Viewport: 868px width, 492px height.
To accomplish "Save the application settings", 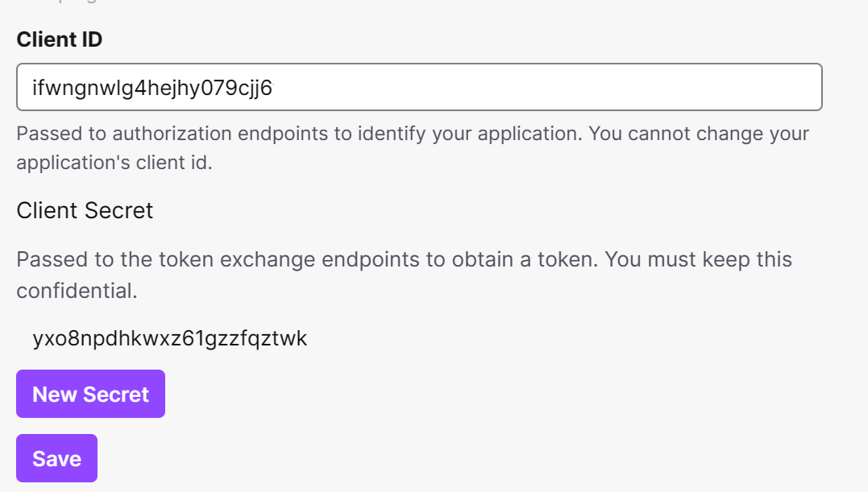I will [56, 458].
